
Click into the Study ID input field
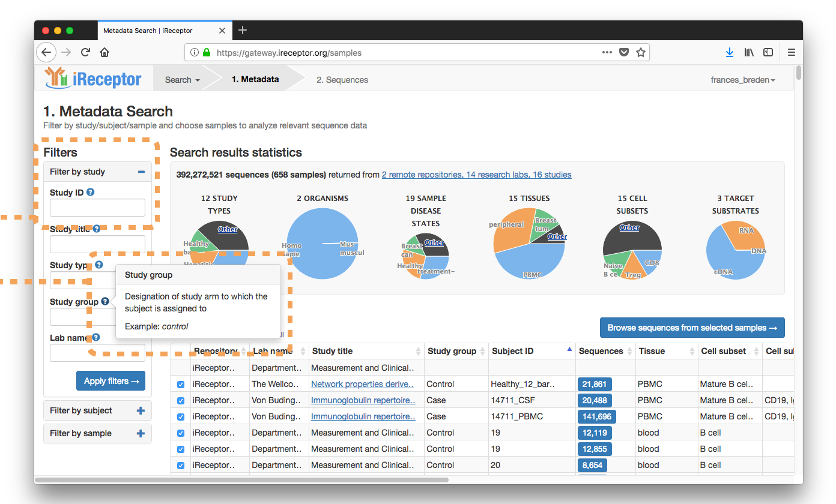point(97,208)
